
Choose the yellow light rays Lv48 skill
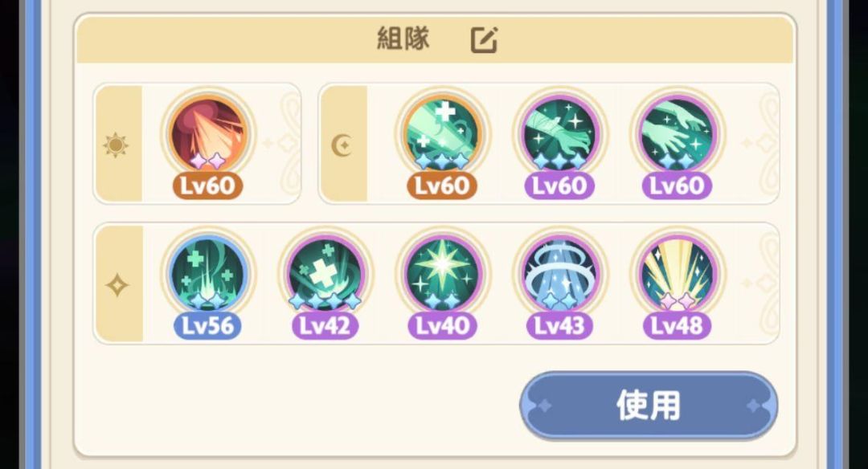click(x=677, y=275)
